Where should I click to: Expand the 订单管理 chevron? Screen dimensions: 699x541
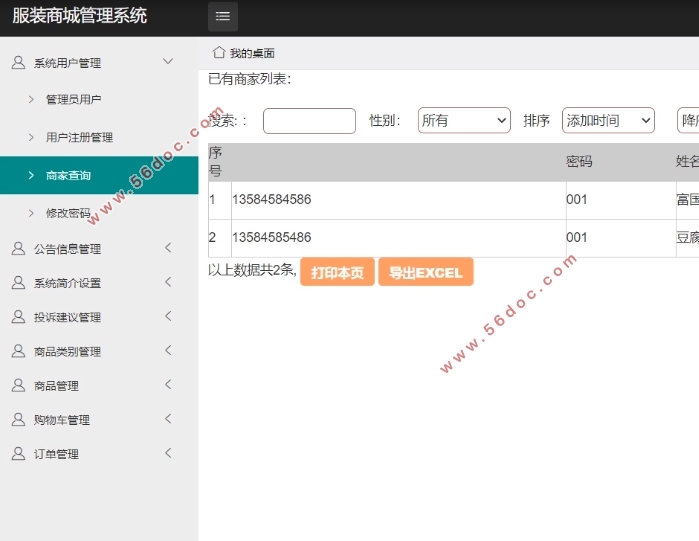tap(168, 453)
